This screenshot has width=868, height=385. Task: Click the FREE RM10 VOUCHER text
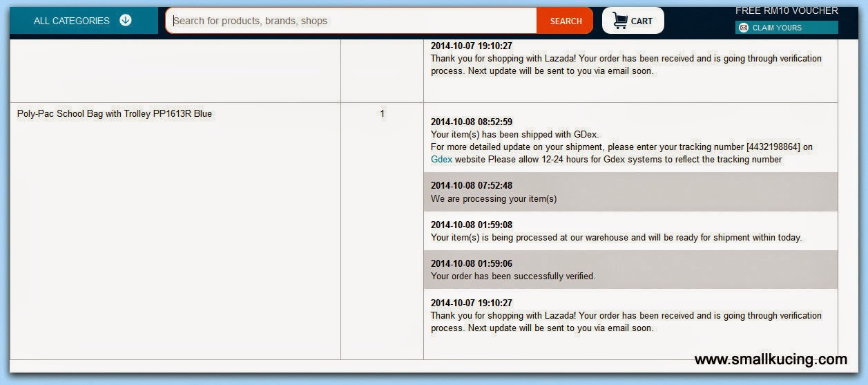click(x=787, y=10)
